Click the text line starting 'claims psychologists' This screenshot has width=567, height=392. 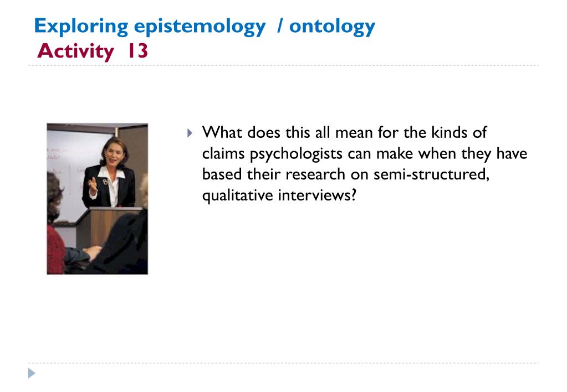click(x=365, y=154)
